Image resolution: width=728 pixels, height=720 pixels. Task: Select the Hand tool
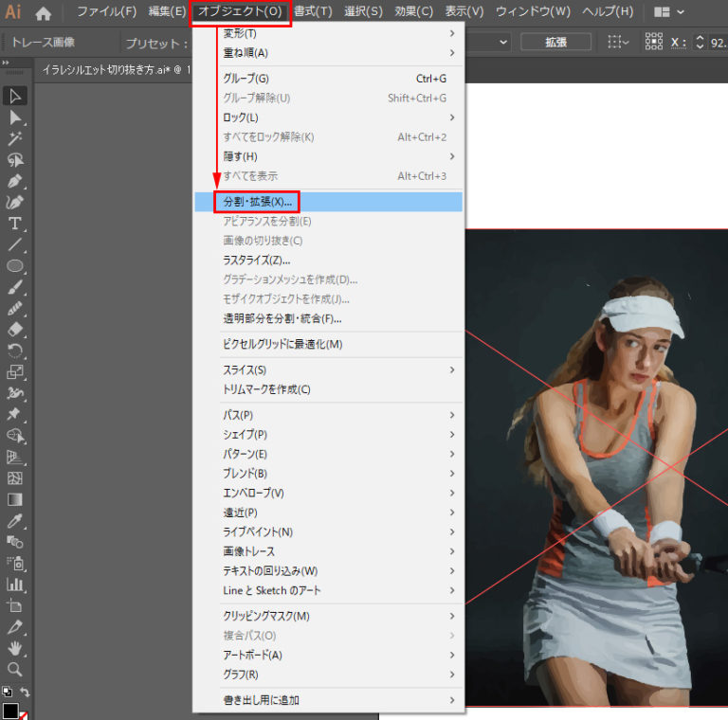[x=15, y=648]
